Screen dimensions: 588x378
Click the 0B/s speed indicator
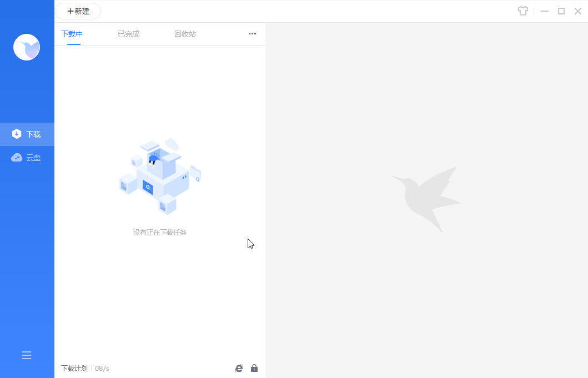102,368
